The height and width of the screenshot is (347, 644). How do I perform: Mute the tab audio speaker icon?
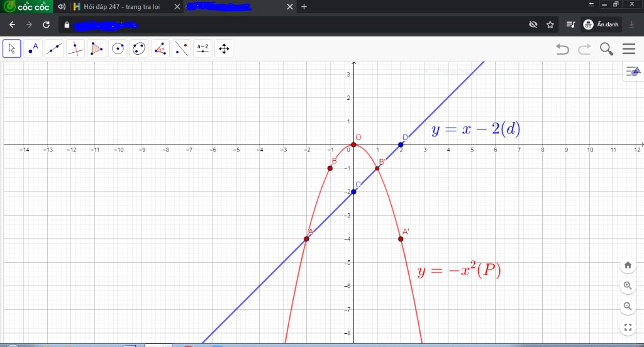(x=62, y=6)
